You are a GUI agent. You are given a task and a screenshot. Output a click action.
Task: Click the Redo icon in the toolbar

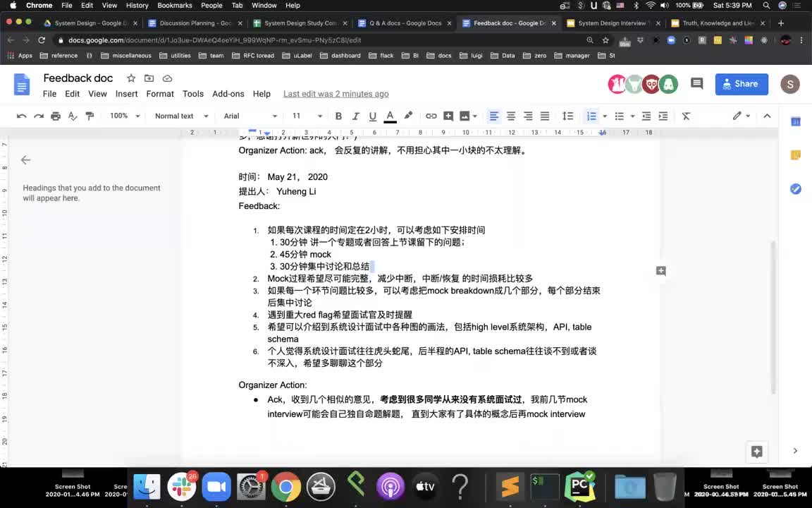(39, 116)
